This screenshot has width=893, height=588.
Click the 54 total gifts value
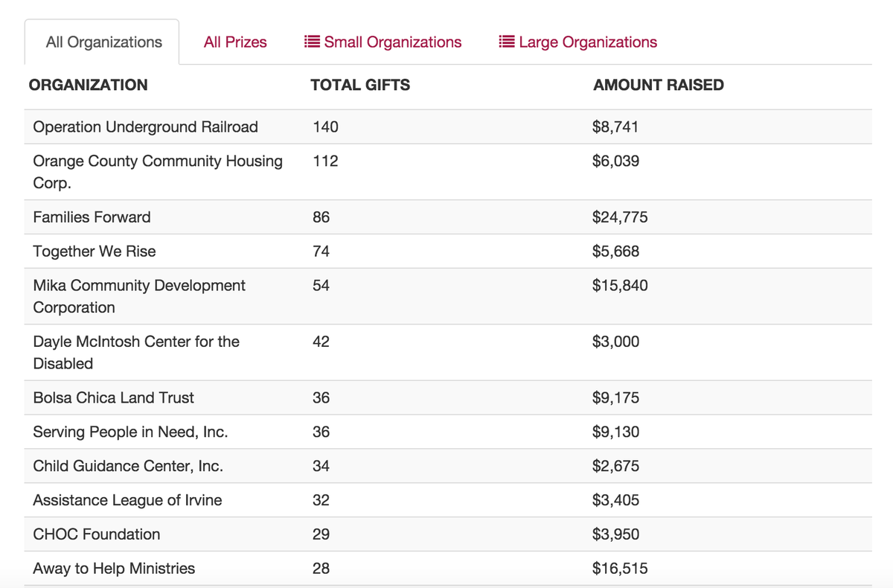[x=321, y=285]
